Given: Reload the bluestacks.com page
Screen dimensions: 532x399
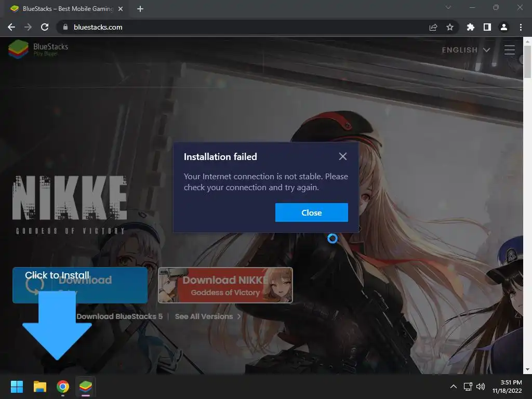Looking at the screenshot, I should pos(45,27).
